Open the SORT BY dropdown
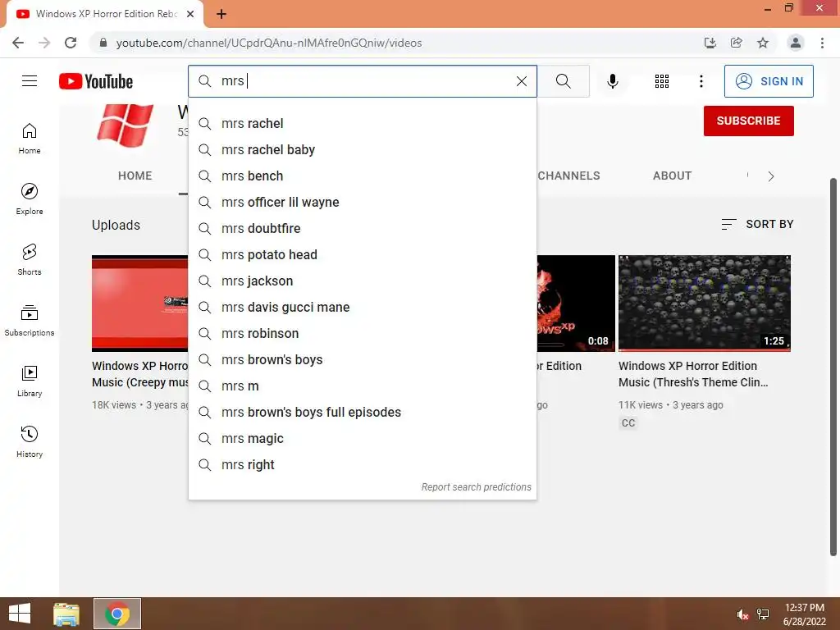 (757, 224)
